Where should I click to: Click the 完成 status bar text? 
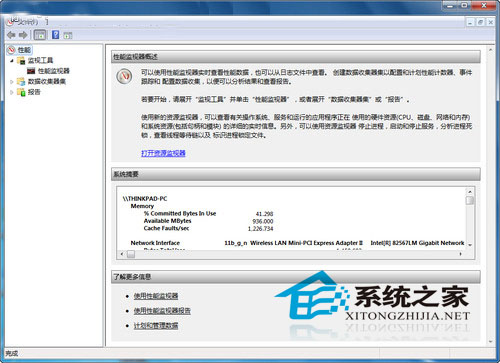tap(12, 353)
